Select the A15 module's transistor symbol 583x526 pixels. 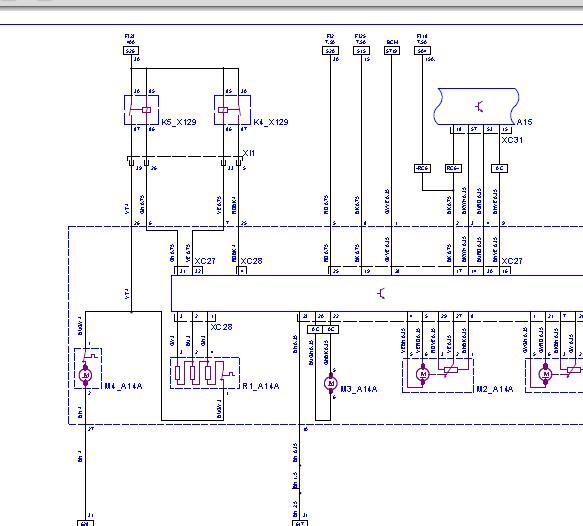pos(479,107)
